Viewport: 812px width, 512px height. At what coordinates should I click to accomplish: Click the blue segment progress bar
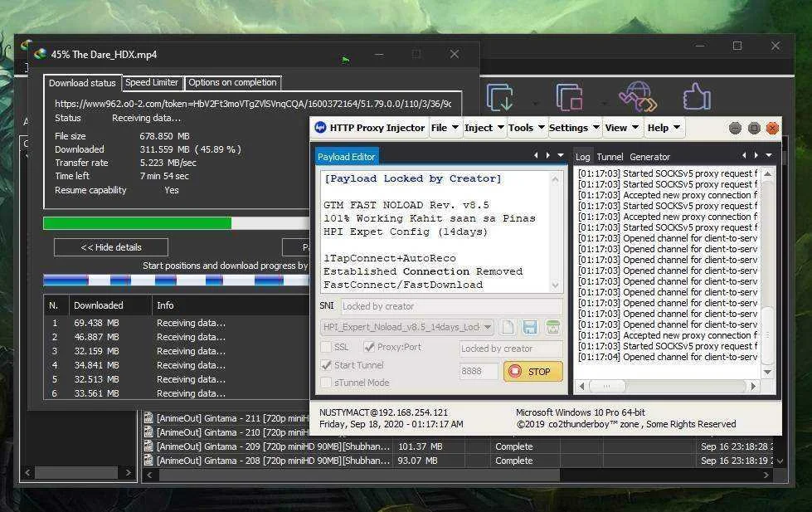[176, 280]
